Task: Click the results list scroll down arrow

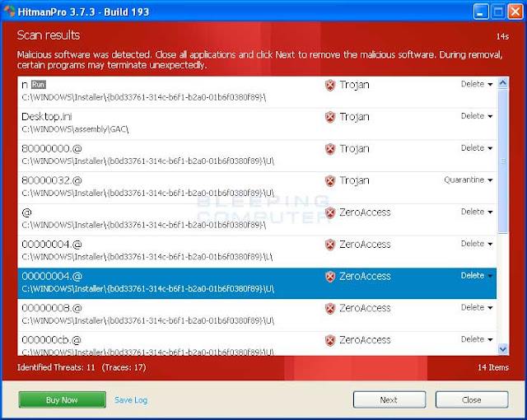Action: (x=503, y=349)
